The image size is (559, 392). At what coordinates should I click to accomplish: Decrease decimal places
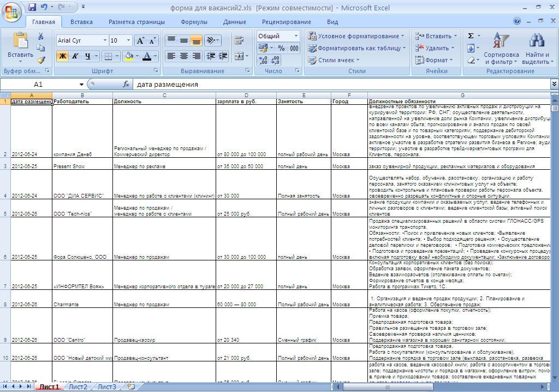click(x=275, y=60)
